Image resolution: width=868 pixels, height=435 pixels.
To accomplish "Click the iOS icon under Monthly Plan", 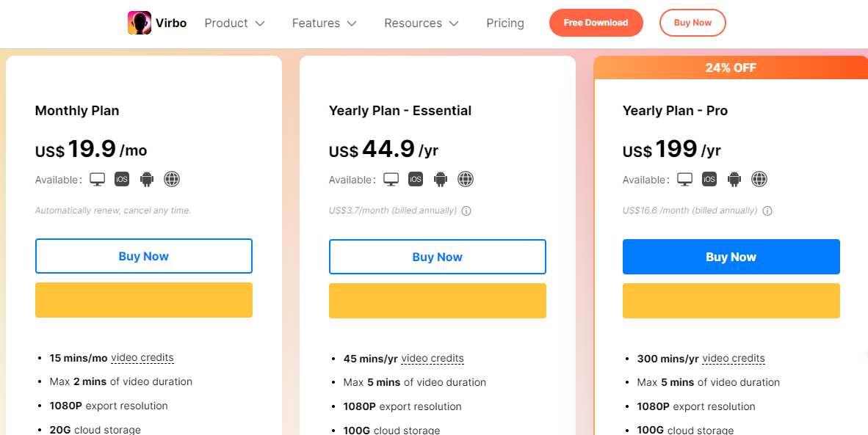I will tap(122, 178).
